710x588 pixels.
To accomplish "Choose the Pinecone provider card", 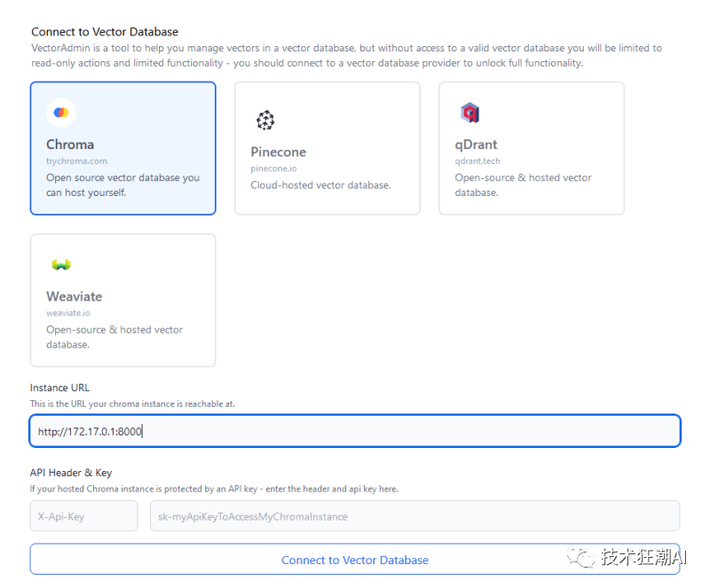I will coord(327,148).
